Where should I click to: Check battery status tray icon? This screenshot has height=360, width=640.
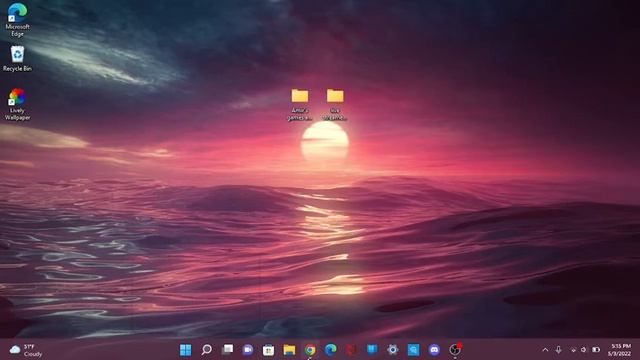(596, 350)
